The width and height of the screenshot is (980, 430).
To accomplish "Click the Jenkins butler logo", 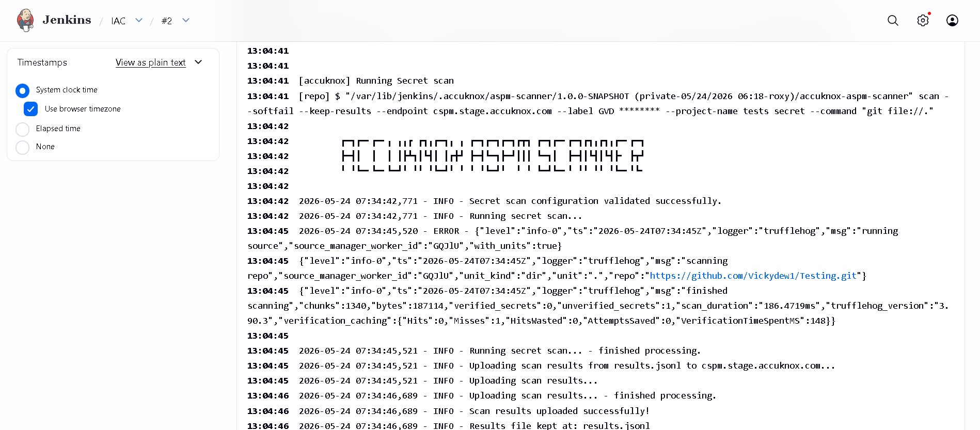I will [x=25, y=20].
